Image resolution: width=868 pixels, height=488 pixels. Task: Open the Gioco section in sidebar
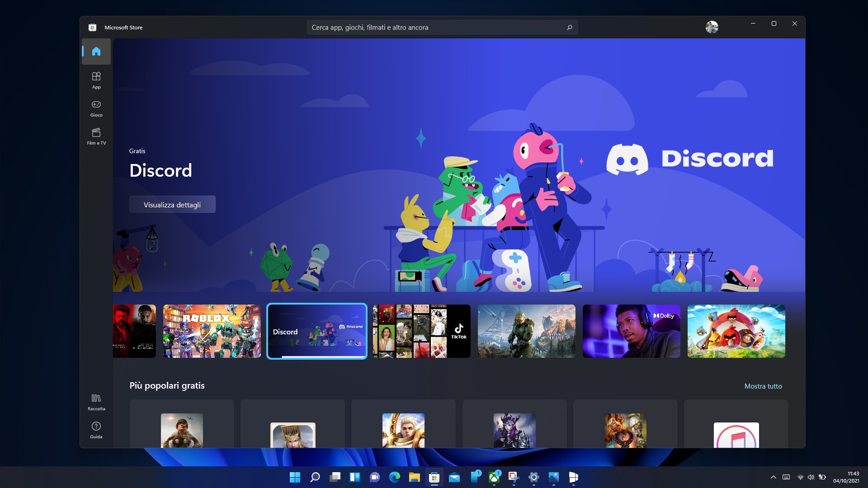[x=96, y=108]
